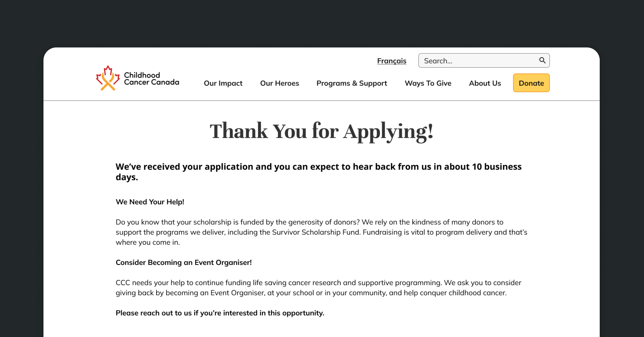Open the Ways To Give menu

click(428, 83)
